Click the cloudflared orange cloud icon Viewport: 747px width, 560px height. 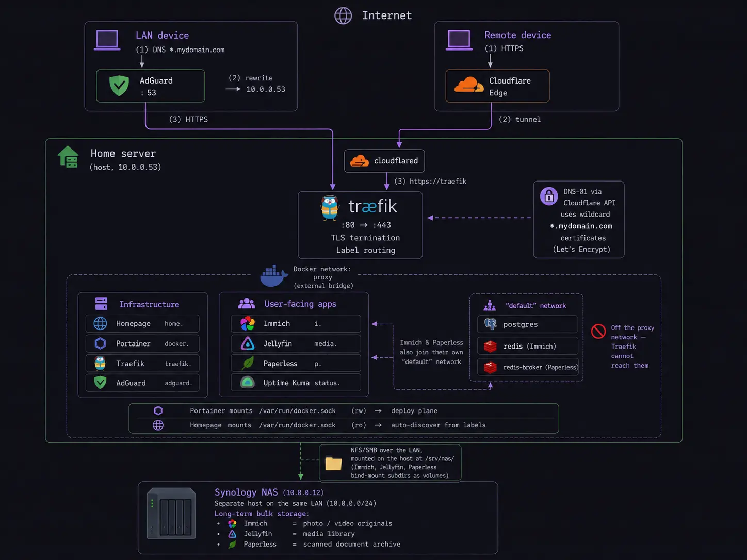359,161
